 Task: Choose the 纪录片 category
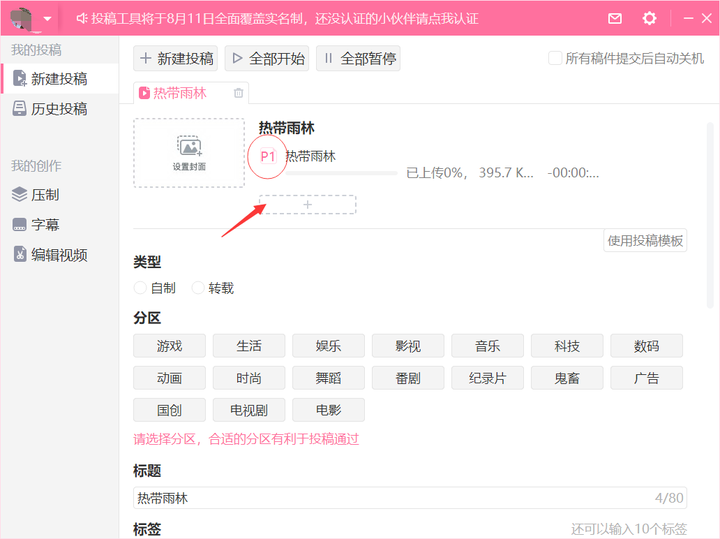(488, 378)
